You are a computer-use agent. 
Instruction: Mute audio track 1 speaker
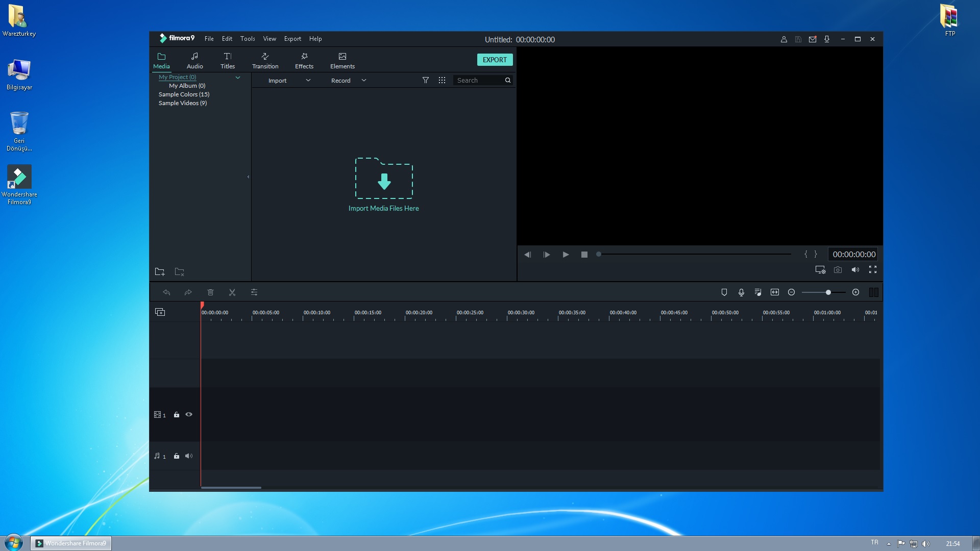click(189, 456)
